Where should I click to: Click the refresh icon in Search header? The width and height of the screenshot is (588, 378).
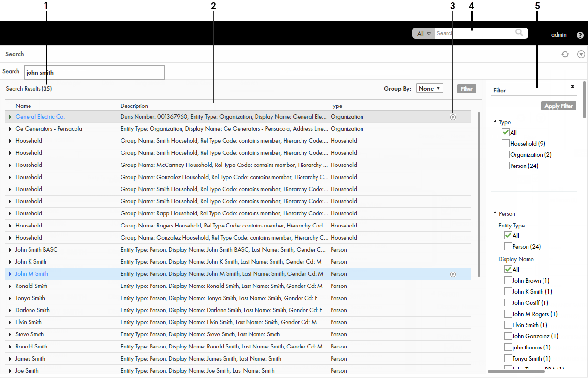coord(565,54)
